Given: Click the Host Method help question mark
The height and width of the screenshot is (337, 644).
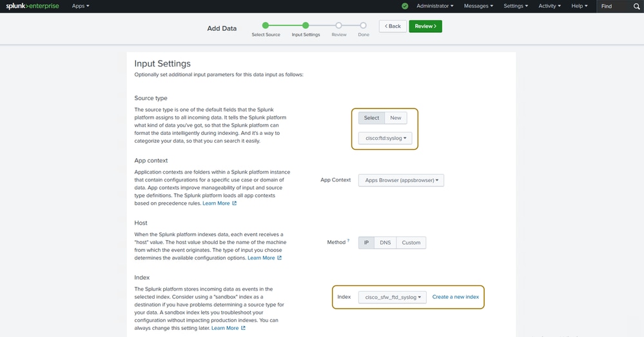Looking at the screenshot, I should (x=348, y=240).
